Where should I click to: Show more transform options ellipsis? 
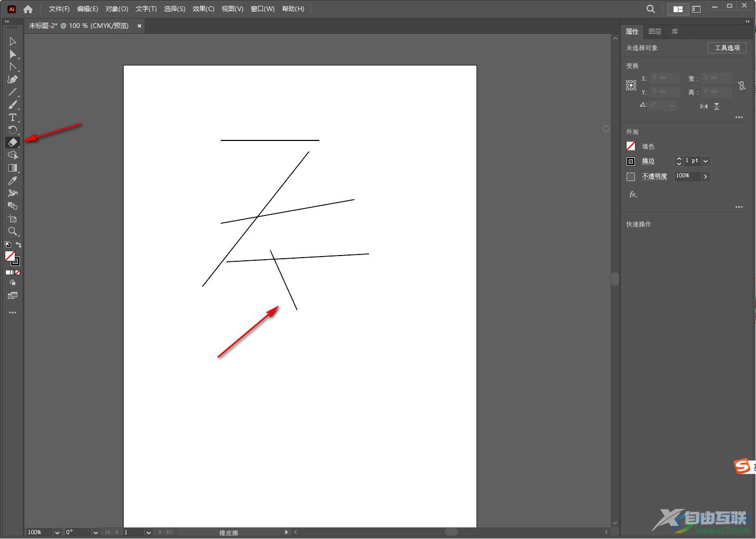739,117
